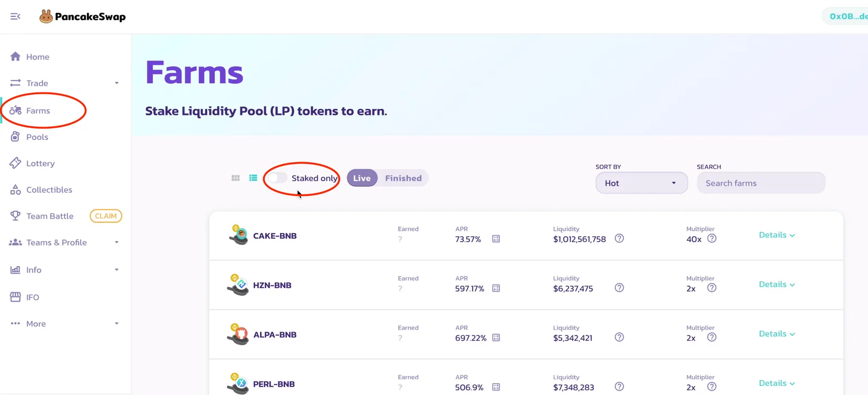The height and width of the screenshot is (395, 868).
Task: Click the Farms tractor icon
Action: point(15,110)
